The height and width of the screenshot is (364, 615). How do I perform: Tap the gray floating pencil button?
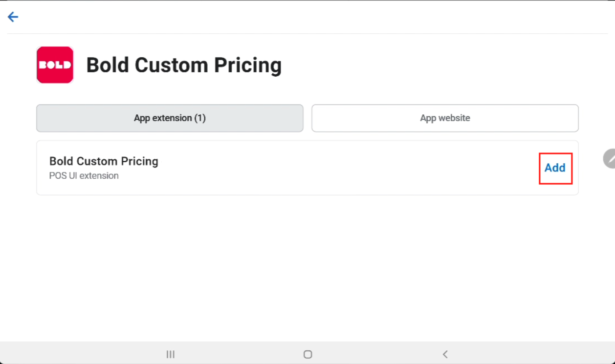click(x=609, y=159)
